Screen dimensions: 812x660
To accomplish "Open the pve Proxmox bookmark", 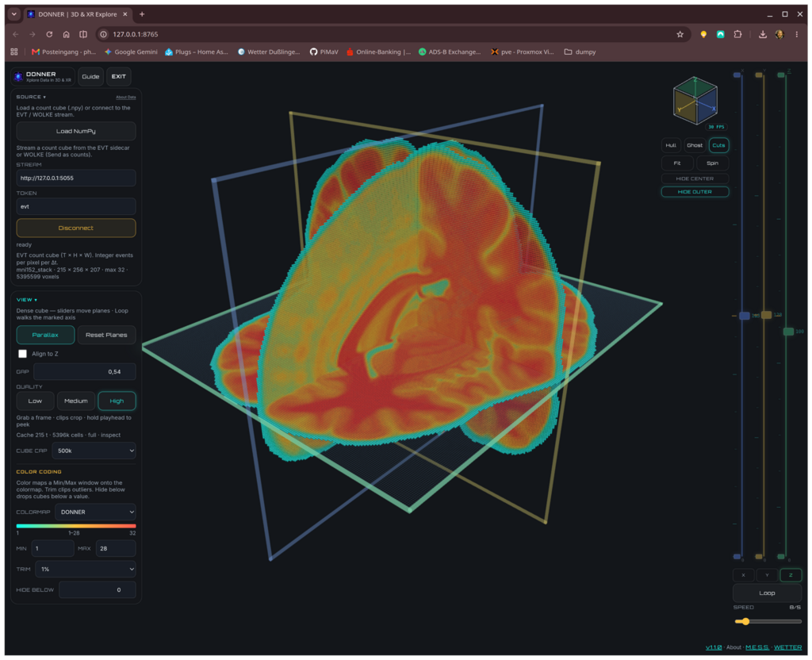I will point(522,52).
